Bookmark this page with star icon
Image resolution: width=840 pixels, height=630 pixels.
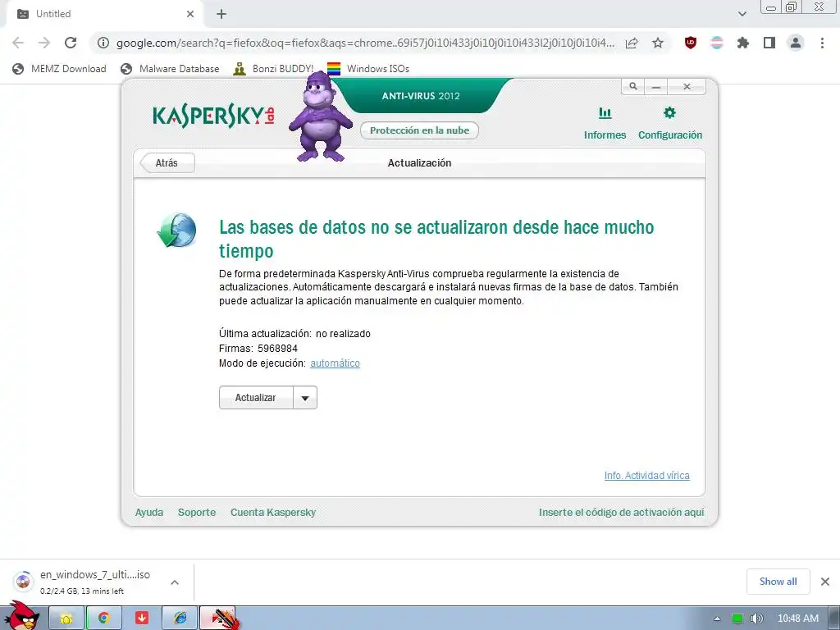pos(658,43)
